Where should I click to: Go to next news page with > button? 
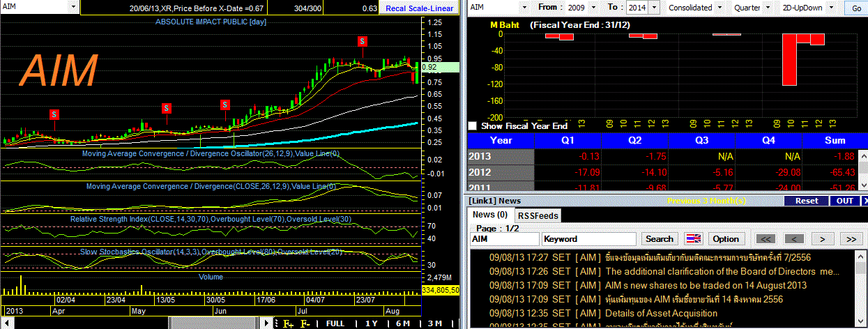point(823,238)
